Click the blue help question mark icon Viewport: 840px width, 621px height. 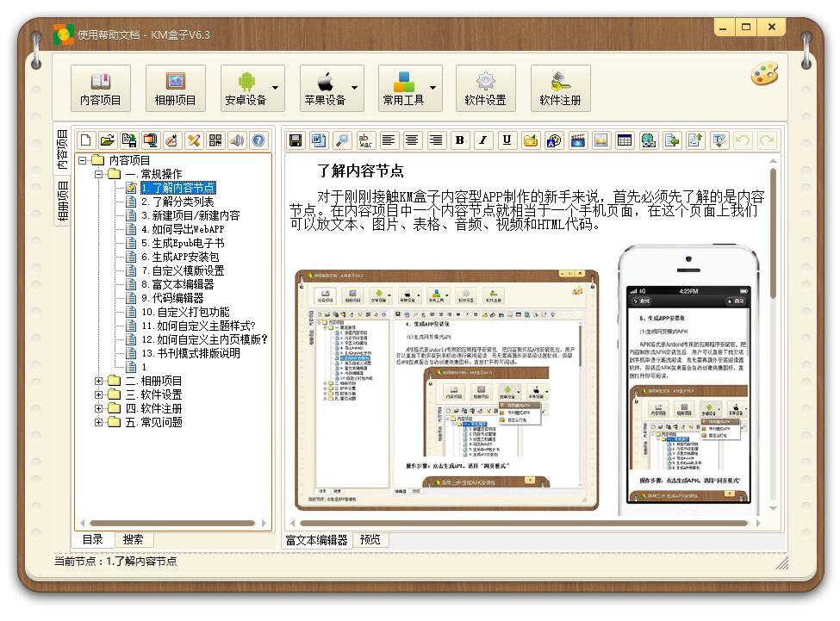coord(258,140)
